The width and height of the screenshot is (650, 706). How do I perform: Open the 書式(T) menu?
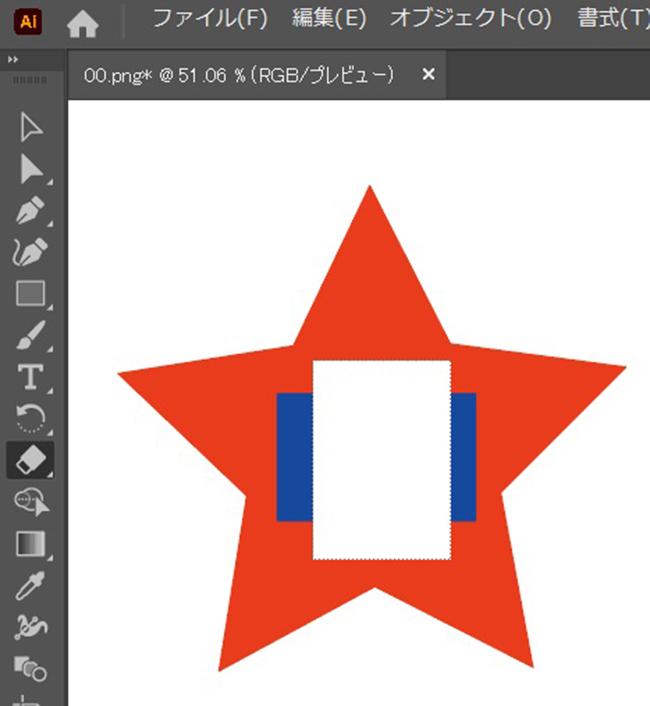tap(613, 19)
